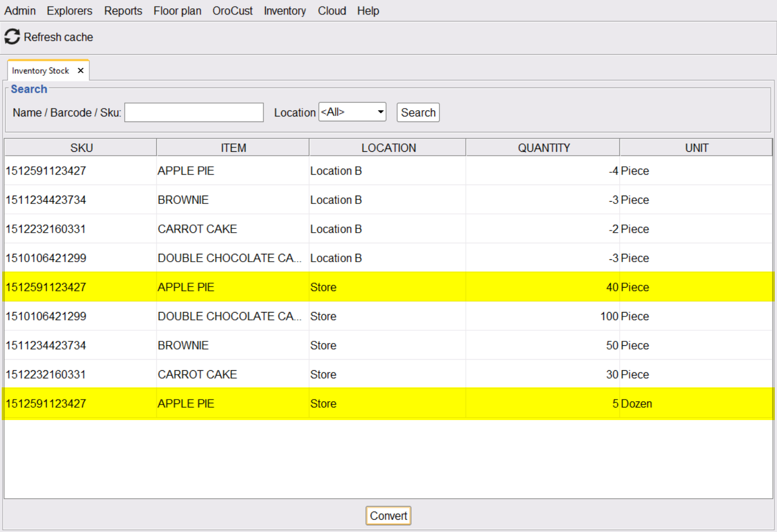Viewport: 777px width, 532px height.
Task: Focus the Name / Barcode / Sku field
Action: [194, 112]
